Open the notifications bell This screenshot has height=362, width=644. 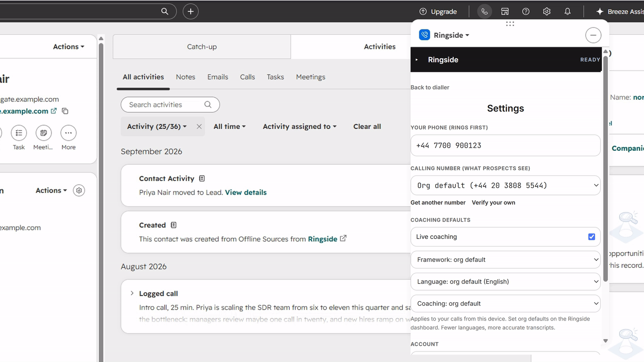coord(568,11)
